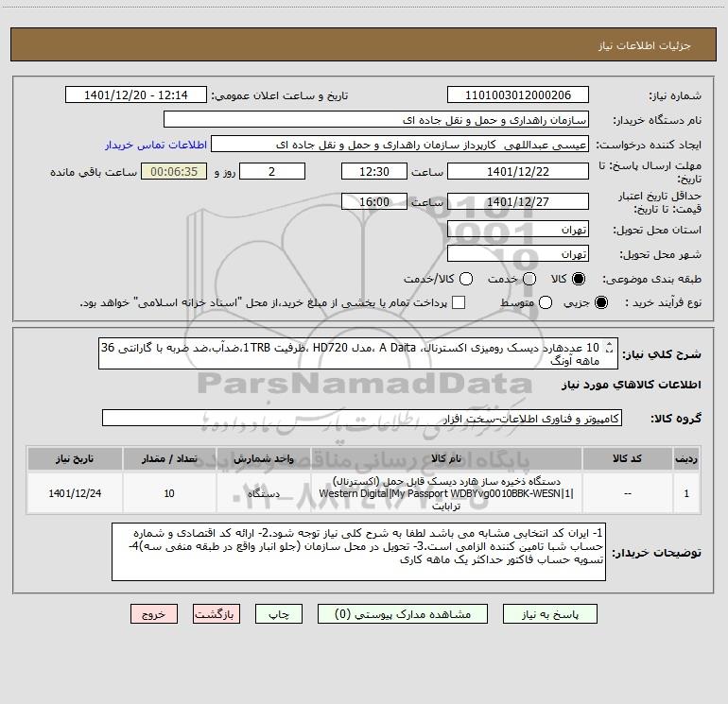Image resolution: width=728 pixels, height=704 pixels.
Task: Click the need date 1401/12/24 cell
Action: pyautogui.click(x=75, y=493)
